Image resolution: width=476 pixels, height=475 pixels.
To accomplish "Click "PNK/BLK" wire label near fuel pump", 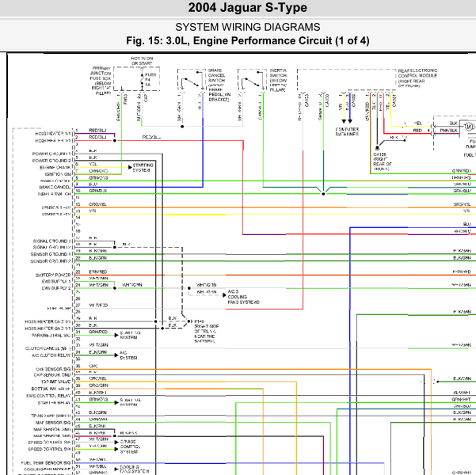I will click(449, 130).
